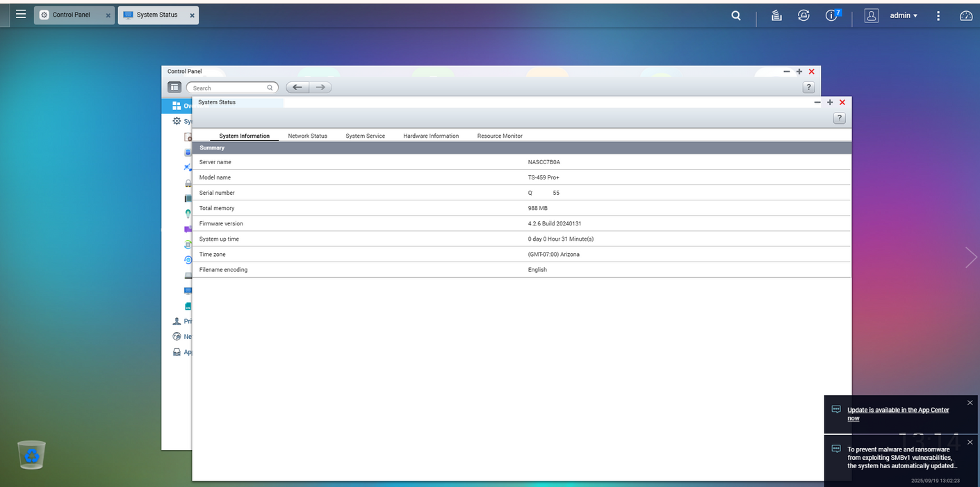Viewport: 980px width, 487px height.
Task: Close the System Status window
Action: tap(842, 102)
